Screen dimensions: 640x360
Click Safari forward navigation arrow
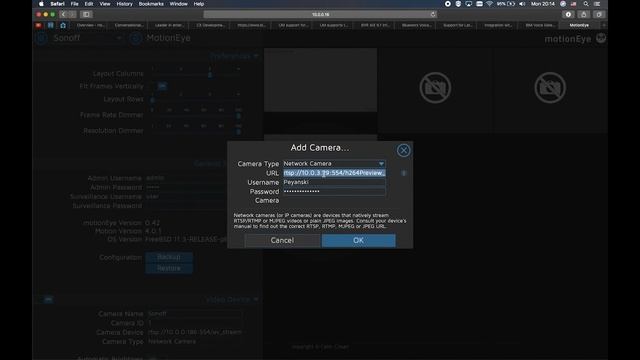(72, 14)
